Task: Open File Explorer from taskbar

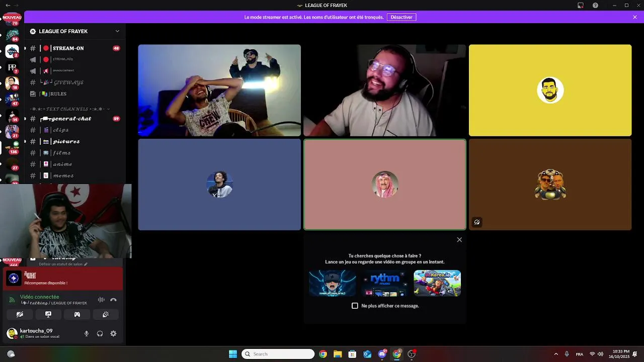Action: 338,354
